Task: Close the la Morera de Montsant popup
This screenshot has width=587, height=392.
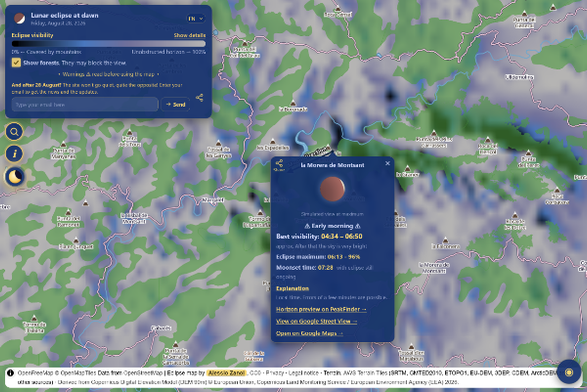Action: (387, 163)
